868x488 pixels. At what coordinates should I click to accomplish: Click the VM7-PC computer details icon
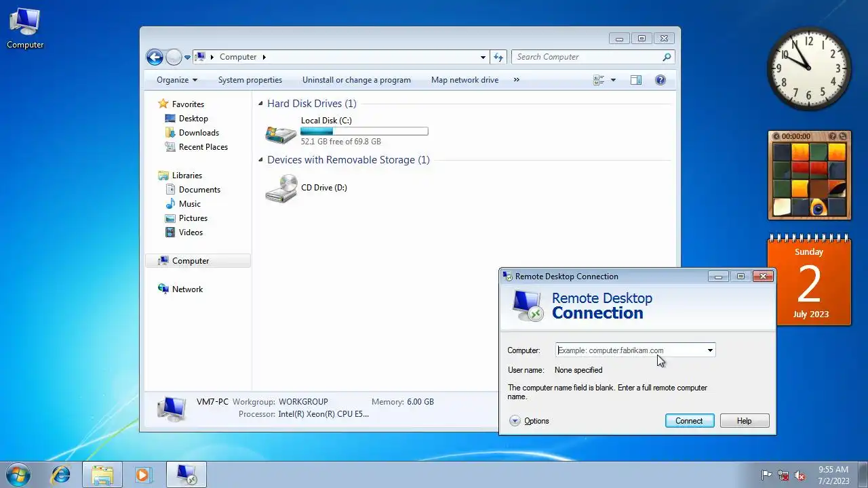coord(171,408)
